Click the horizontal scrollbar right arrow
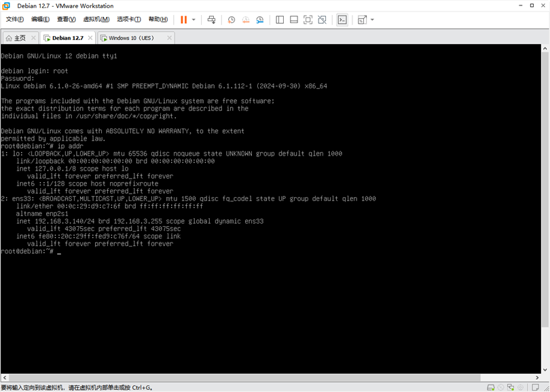This screenshot has width=550, height=392. coord(538,378)
